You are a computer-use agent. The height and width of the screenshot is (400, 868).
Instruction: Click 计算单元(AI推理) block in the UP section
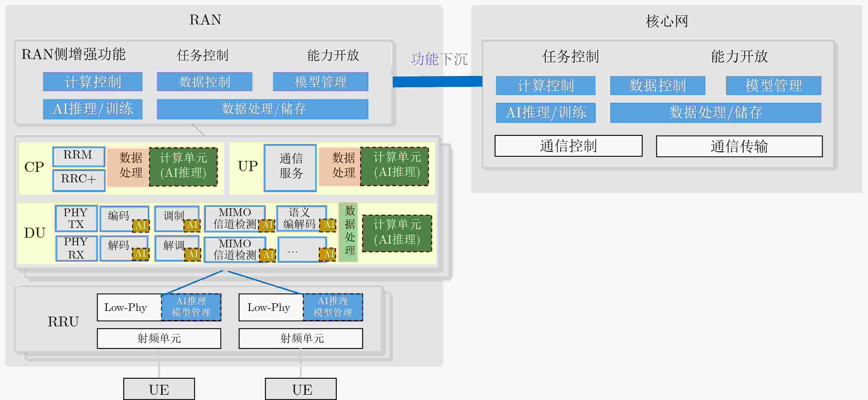pyautogui.click(x=394, y=166)
